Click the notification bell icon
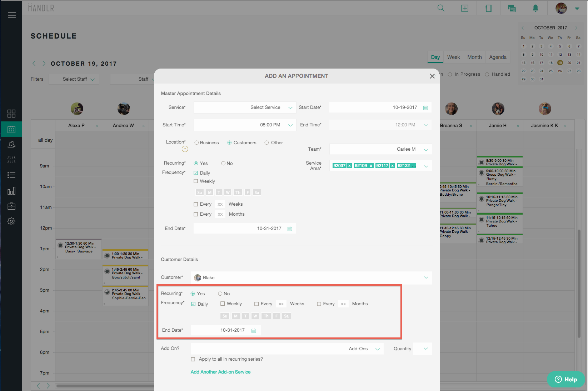The width and height of the screenshot is (588, 391). [x=535, y=8]
